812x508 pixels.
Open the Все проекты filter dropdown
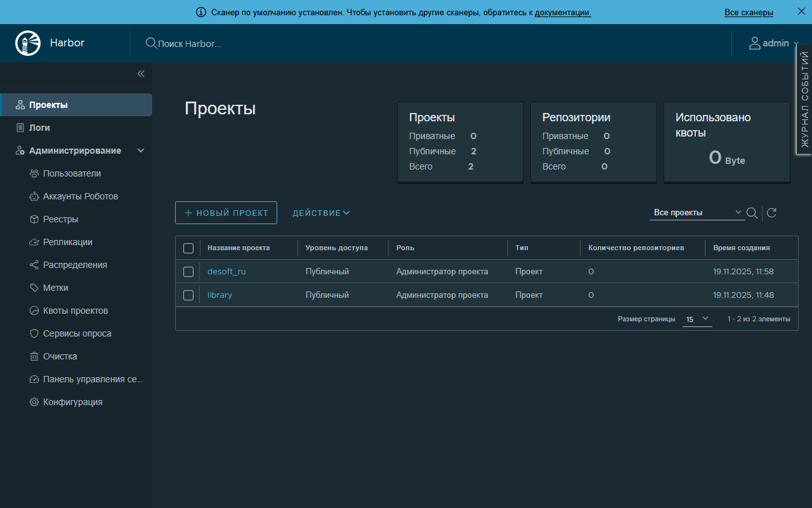697,213
